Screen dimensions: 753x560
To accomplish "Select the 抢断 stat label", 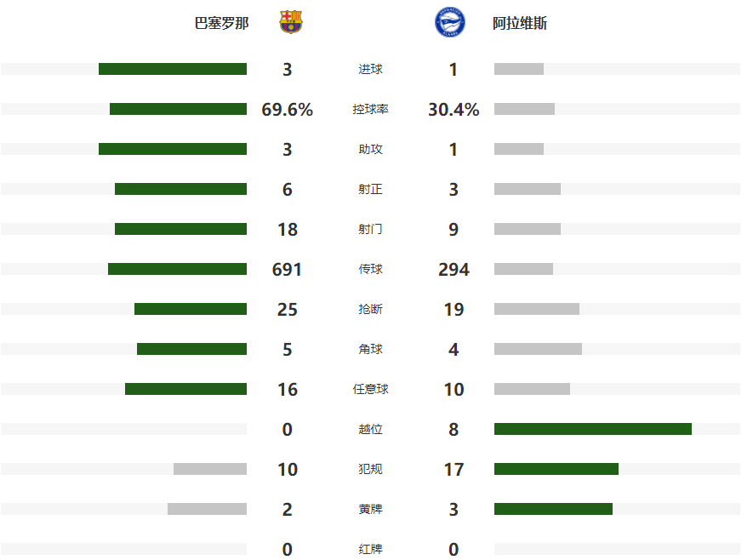I will 370,310.
